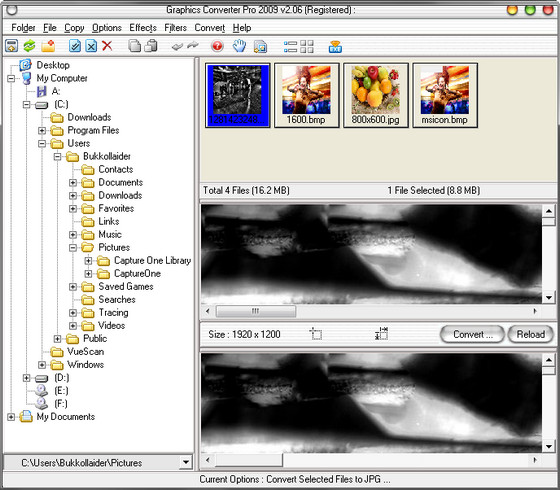This screenshot has width=560, height=490.
Task: Click the resize dimensions icon near Convert
Action: [381, 334]
